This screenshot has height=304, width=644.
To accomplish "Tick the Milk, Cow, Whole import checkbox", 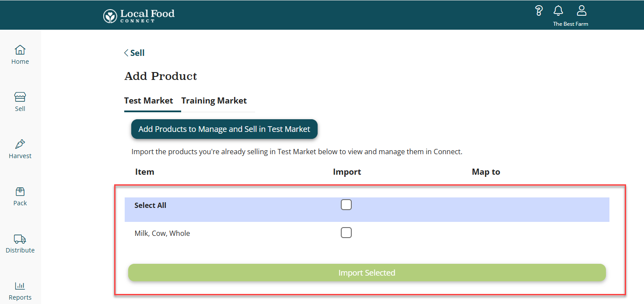I will tap(346, 233).
